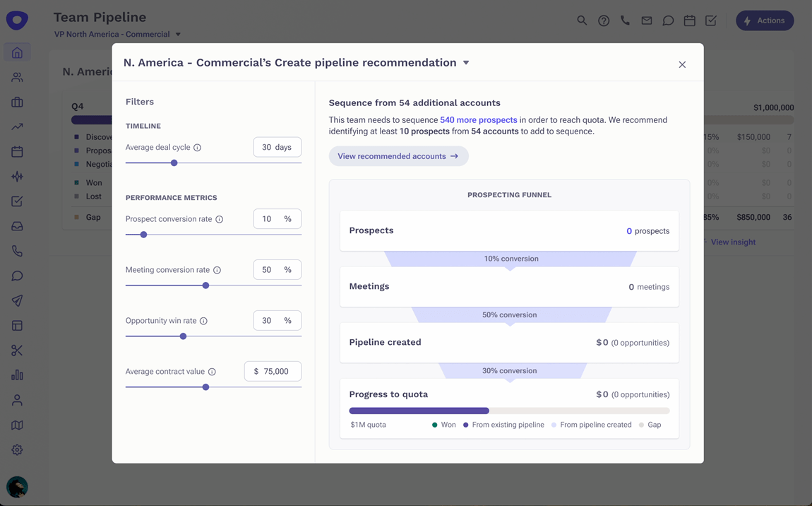Open settings gear in left sidebar
This screenshot has height=506, width=812.
(17, 450)
